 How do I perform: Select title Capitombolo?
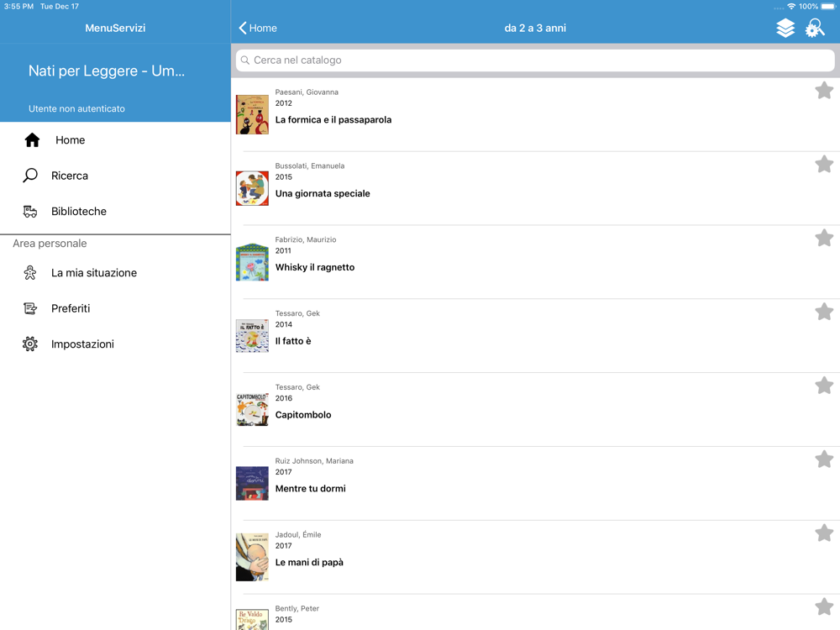303,415
